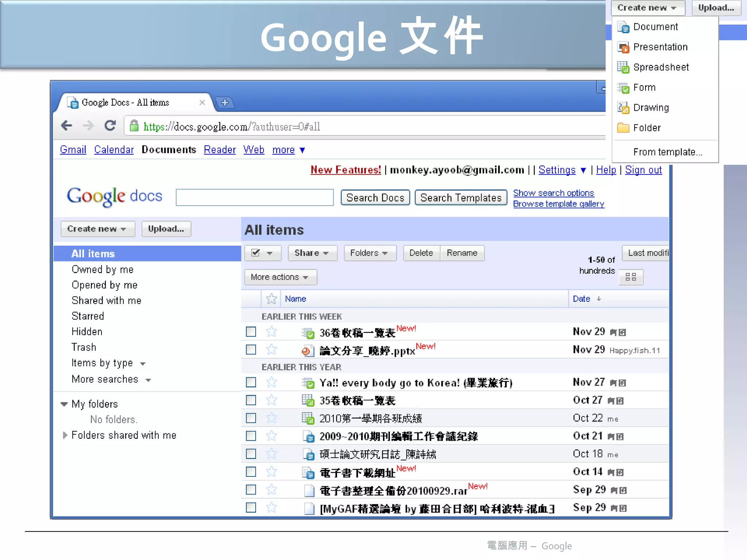Viewport: 747px width, 560px height.
Task: Select Shared with me
Action: tap(106, 300)
